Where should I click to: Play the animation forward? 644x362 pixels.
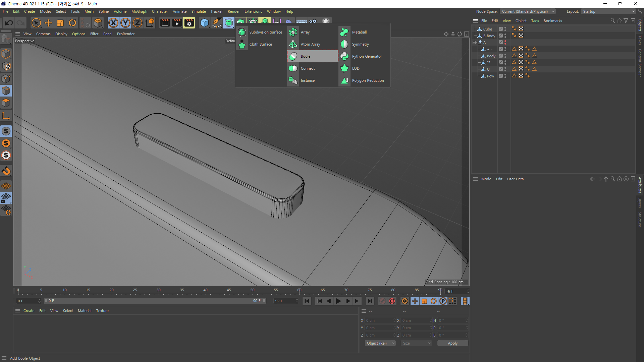(x=338, y=301)
